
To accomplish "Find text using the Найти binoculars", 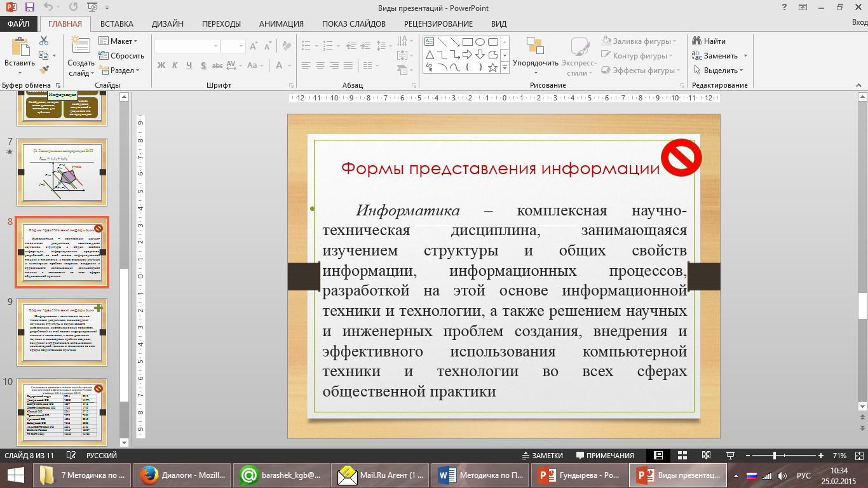I will [710, 41].
